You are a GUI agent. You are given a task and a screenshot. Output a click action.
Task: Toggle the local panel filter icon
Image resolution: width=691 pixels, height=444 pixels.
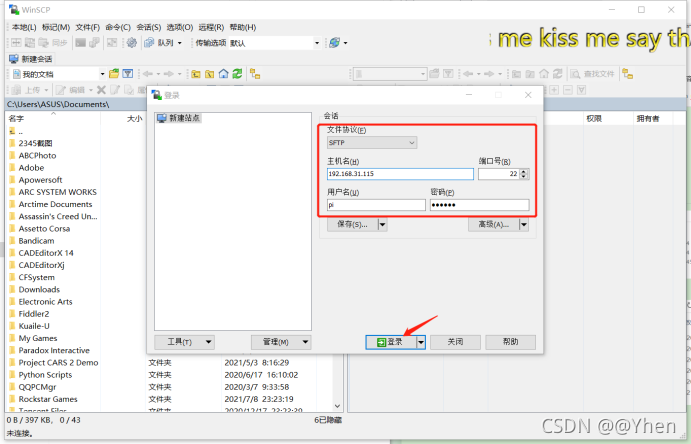pyautogui.click(x=128, y=74)
